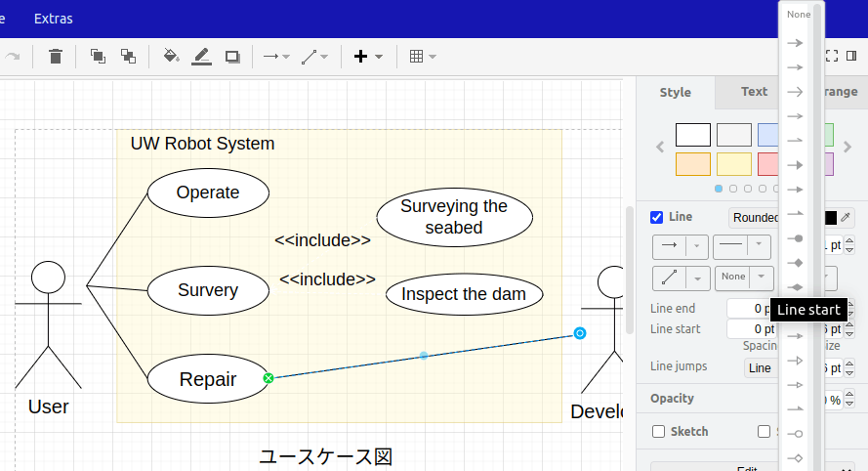Send selection to back icon
This screenshot has height=471, width=868.
[129, 57]
